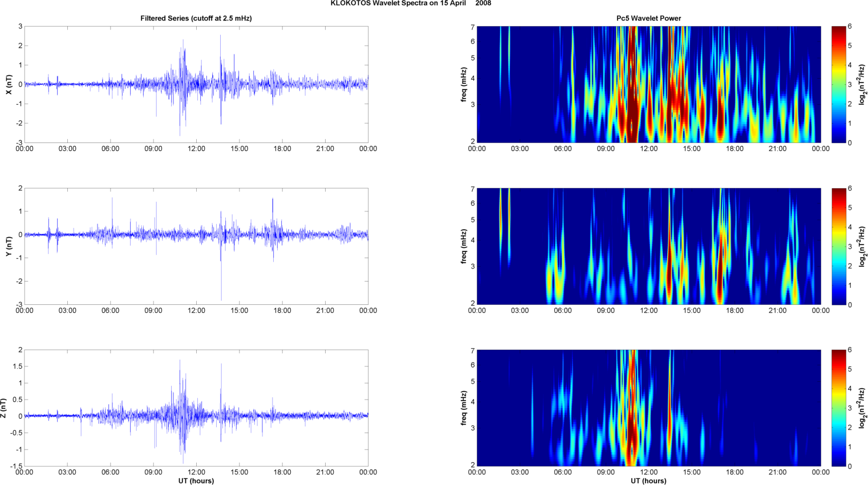Click inside the Z component time series plot
This screenshot has height=485, width=868.
[196, 408]
